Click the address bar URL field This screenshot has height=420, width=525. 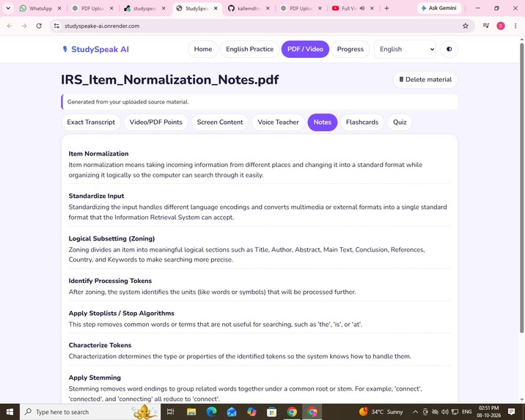[261, 26]
